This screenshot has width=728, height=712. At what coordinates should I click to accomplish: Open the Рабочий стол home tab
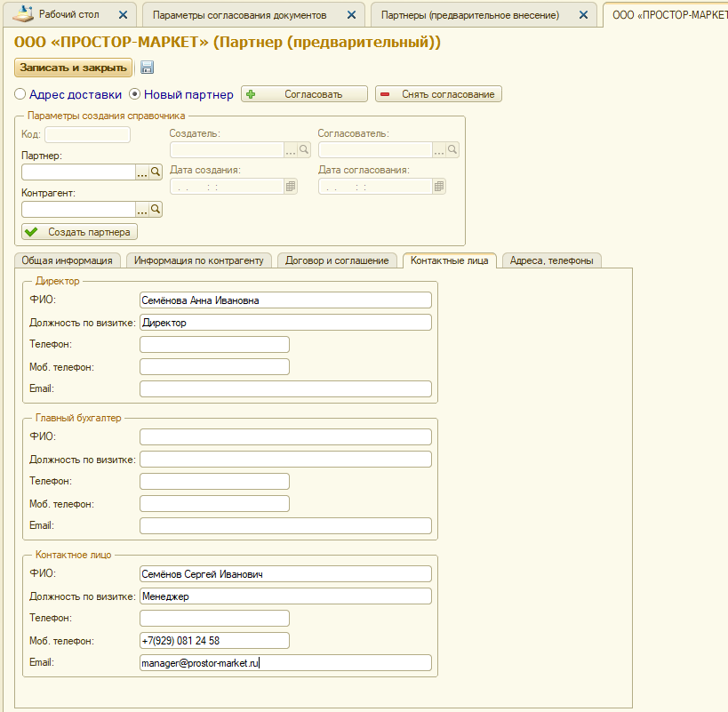click(69, 15)
